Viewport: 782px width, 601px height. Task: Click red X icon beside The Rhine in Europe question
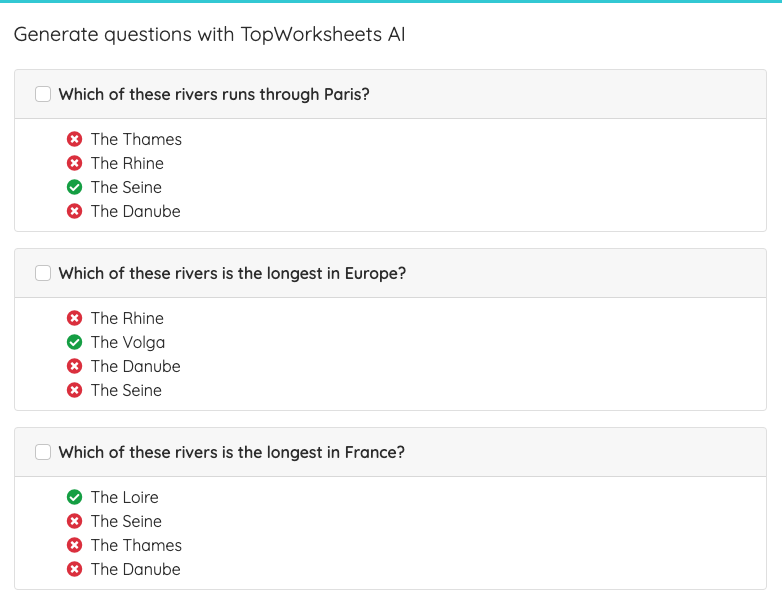[74, 318]
